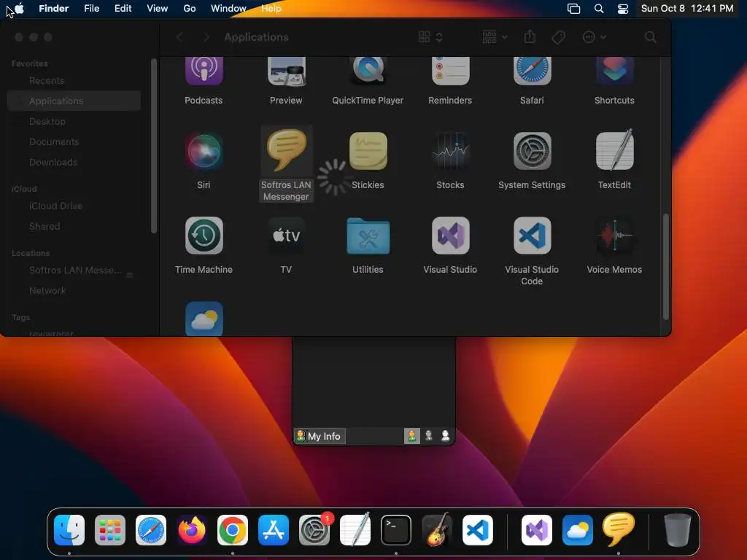Select Visual Studio Code in Applications folder
Image resolution: width=747 pixels, height=560 pixels.
click(x=532, y=236)
